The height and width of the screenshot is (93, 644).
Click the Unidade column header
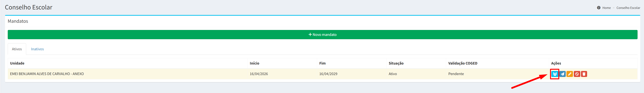coord(17,63)
